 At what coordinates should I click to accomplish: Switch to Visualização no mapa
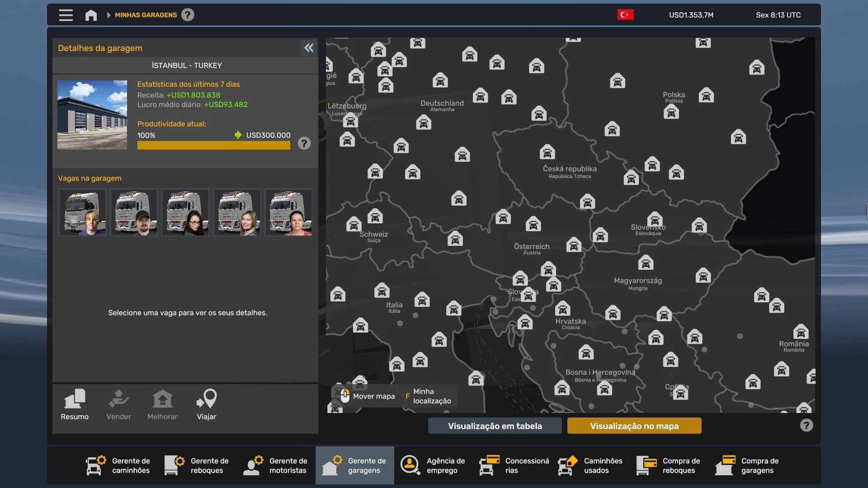tap(634, 426)
